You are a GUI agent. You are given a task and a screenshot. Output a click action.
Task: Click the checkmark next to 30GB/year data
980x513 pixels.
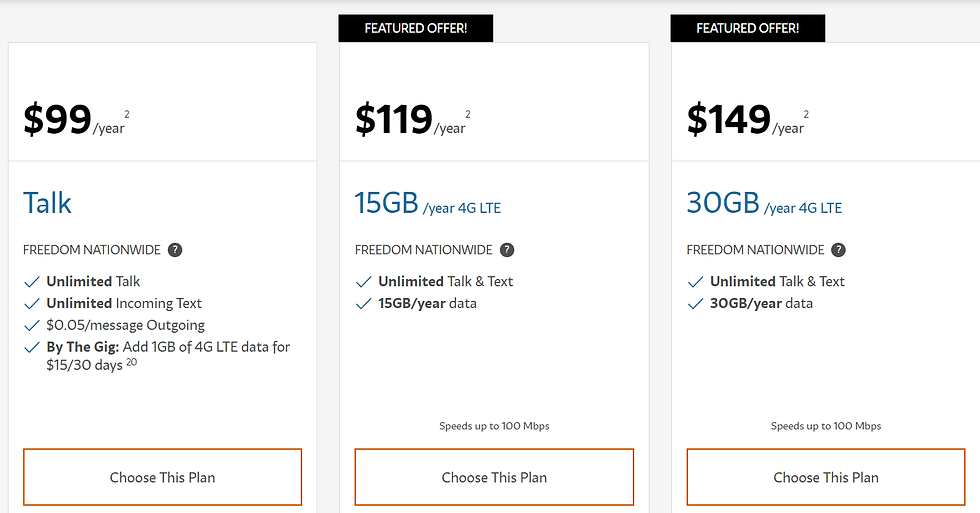point(696,304)
